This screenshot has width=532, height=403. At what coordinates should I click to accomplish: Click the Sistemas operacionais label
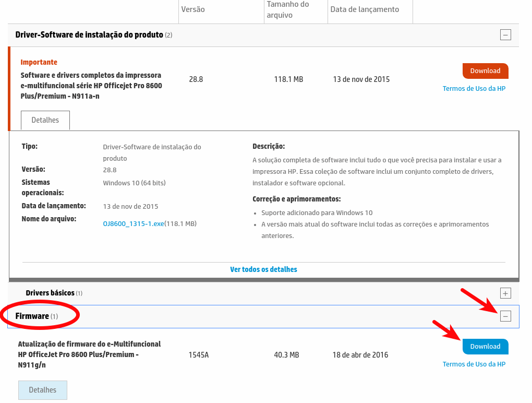coord(43,187)
